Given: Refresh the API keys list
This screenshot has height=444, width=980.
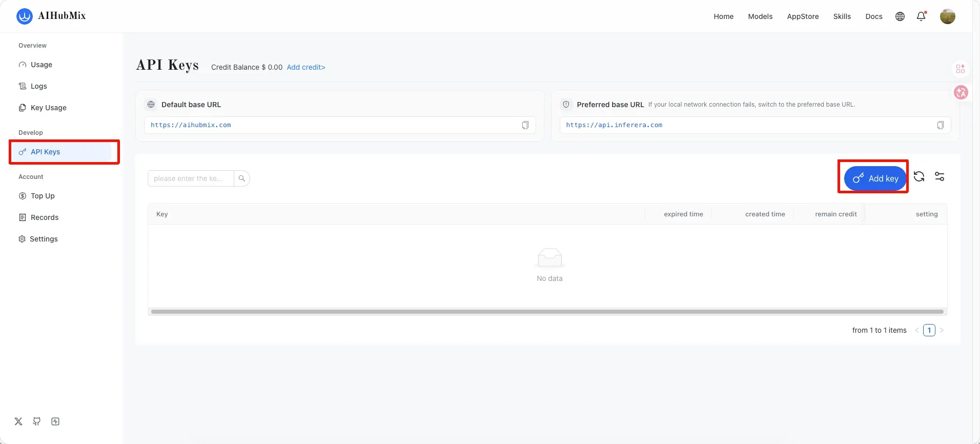Looking at the screenshot, I should click(x=919, y=177).
